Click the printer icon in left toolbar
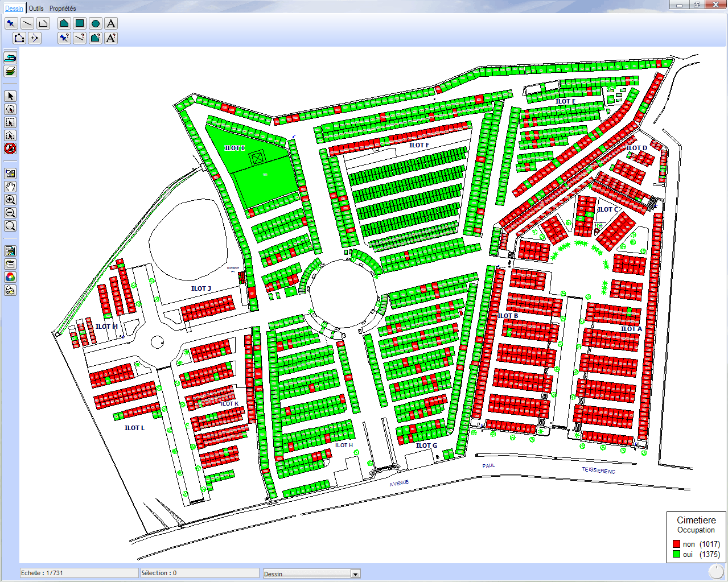The image size is (728, 582). pyautogui.click(x=10, y=290)
